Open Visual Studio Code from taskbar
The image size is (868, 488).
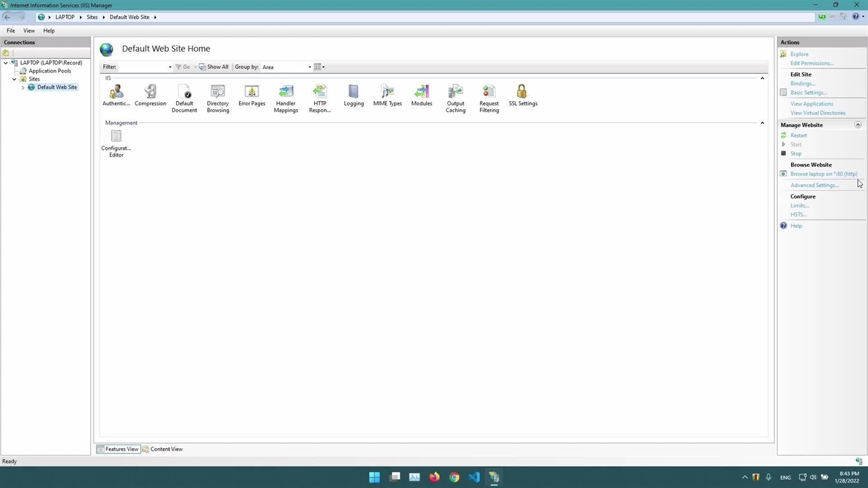(474, 477)
